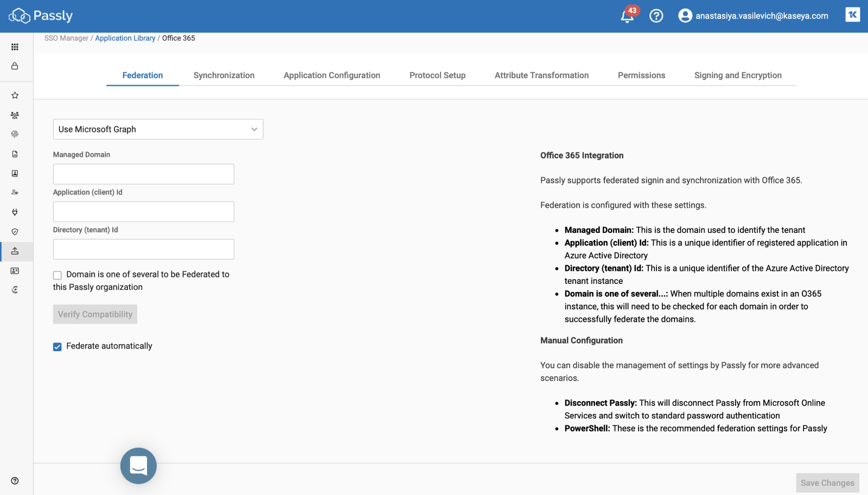Open the apps grid icon in sidebar
868x495 pixels.
tap(15, 47)
